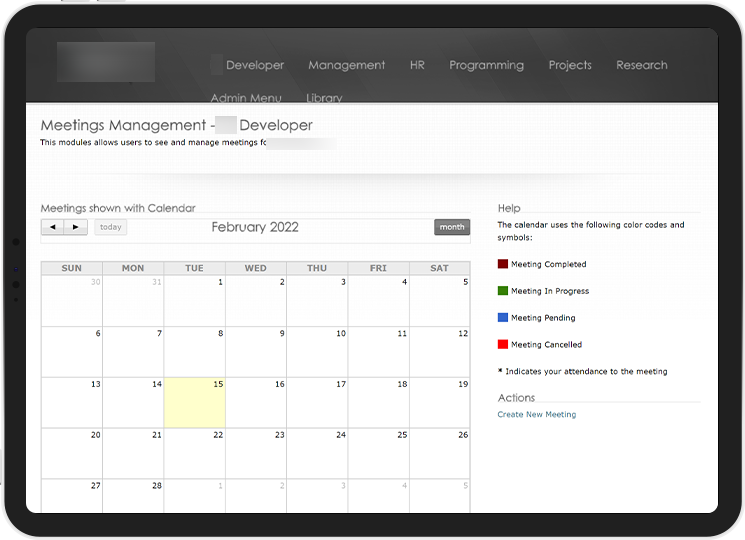Viewport: 745px width, 540px height.
Task: Click the FRI column header
Action: coord(379,268)
